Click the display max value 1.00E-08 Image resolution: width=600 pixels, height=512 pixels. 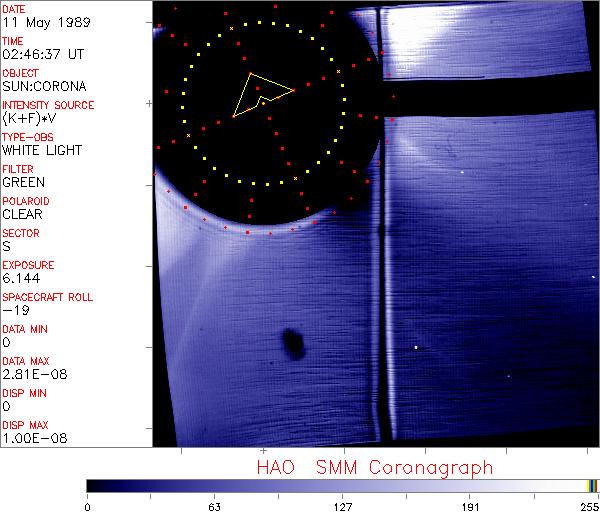(x=33, y=438)
